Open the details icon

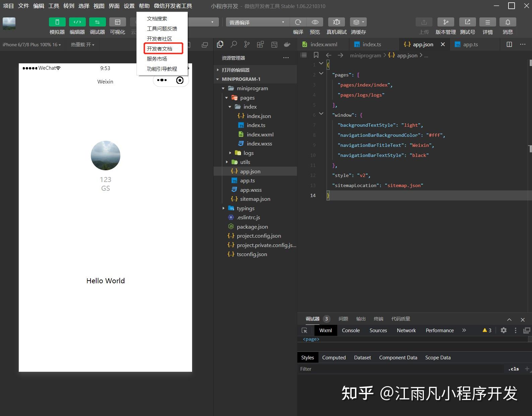(487, 22)
